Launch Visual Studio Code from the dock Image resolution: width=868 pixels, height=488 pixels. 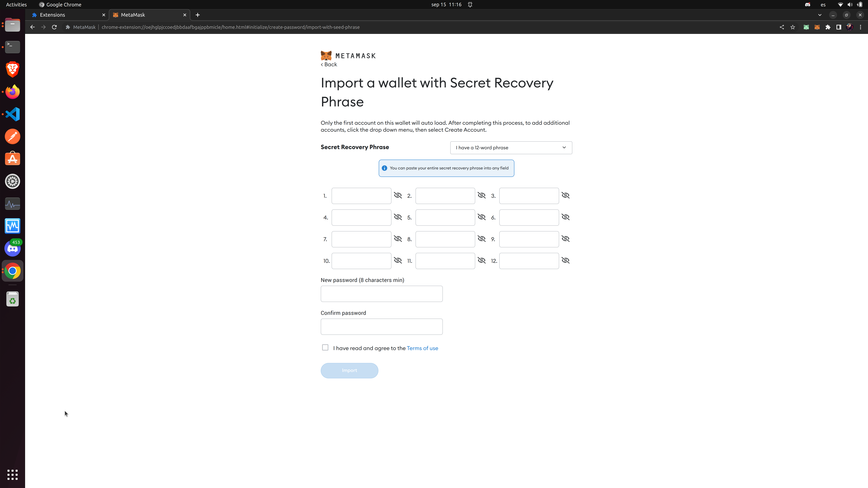(12, 114)
